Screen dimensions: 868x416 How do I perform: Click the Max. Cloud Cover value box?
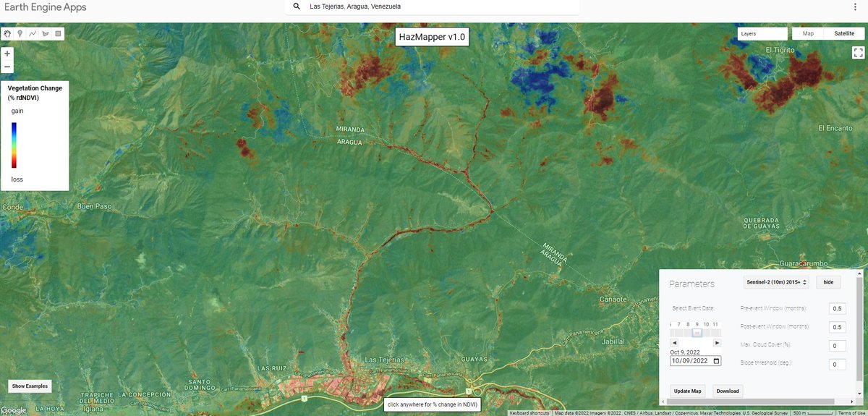tap(837, 346)
